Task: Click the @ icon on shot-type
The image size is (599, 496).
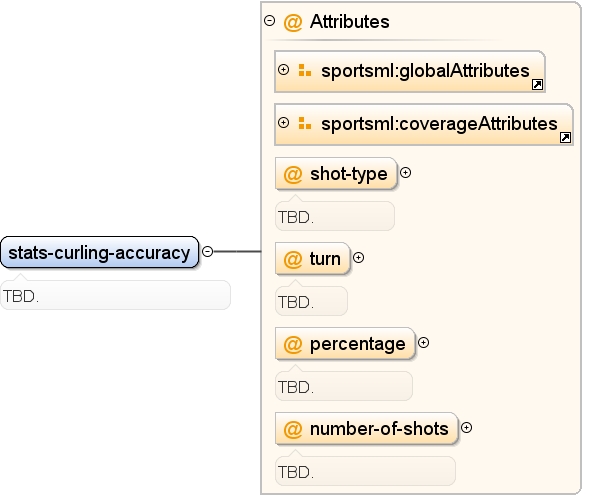Action: (293, 175)
